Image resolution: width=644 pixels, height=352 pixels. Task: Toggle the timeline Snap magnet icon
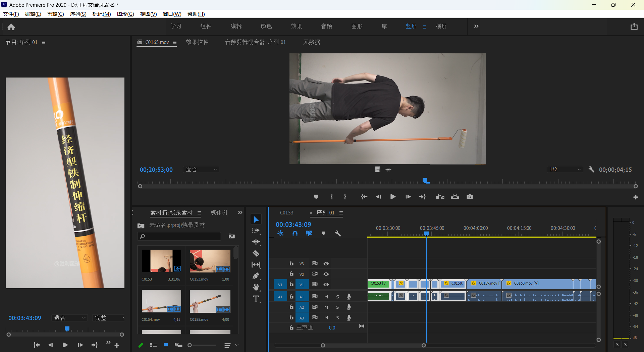295,233
